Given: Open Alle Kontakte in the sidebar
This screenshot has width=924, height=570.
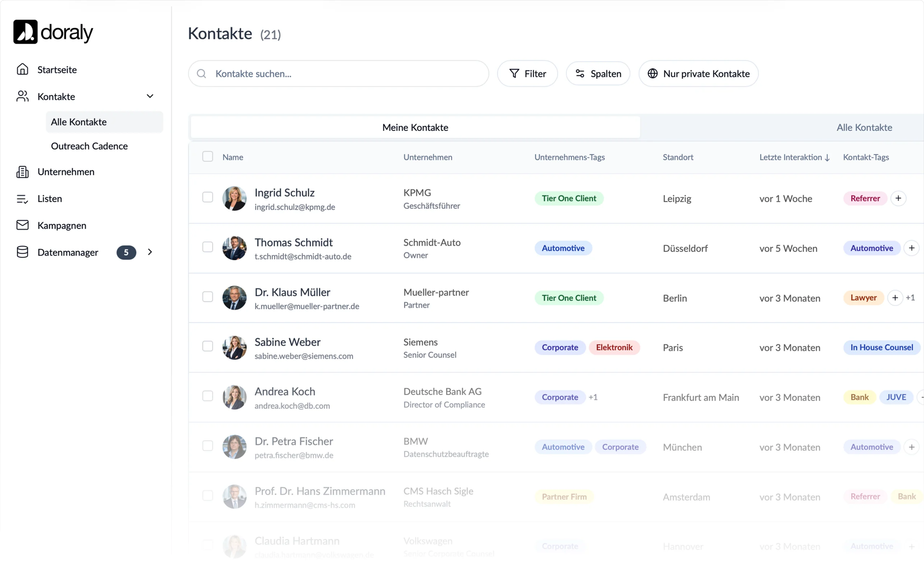Looking at the screenshot, I should [104, 122].
